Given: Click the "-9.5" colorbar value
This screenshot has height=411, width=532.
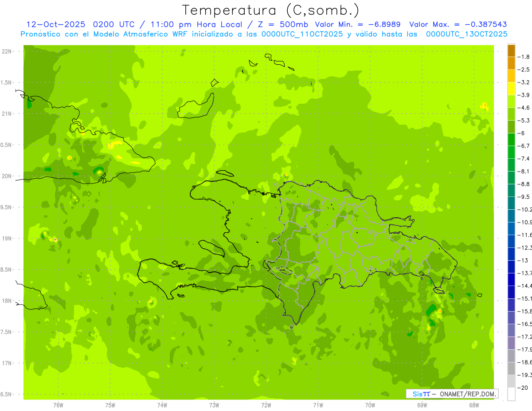Looking at the screenshot, I should click(x=524, y=197).
